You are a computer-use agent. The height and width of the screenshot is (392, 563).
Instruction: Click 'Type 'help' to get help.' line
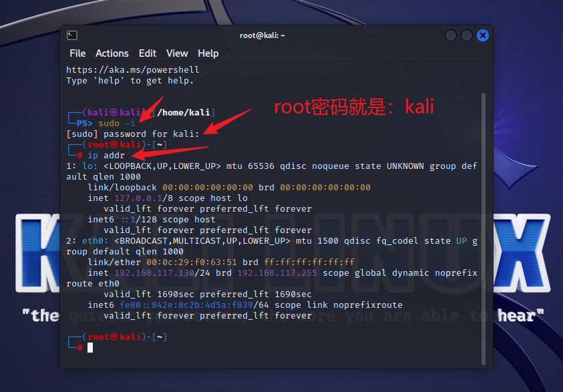coord(130,80)
